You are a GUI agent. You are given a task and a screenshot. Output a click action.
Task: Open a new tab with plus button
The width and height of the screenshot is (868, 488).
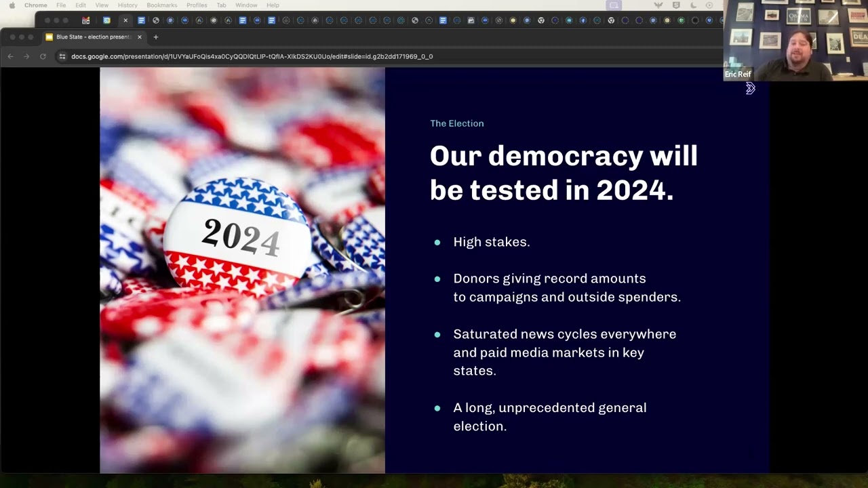(155, 37)
